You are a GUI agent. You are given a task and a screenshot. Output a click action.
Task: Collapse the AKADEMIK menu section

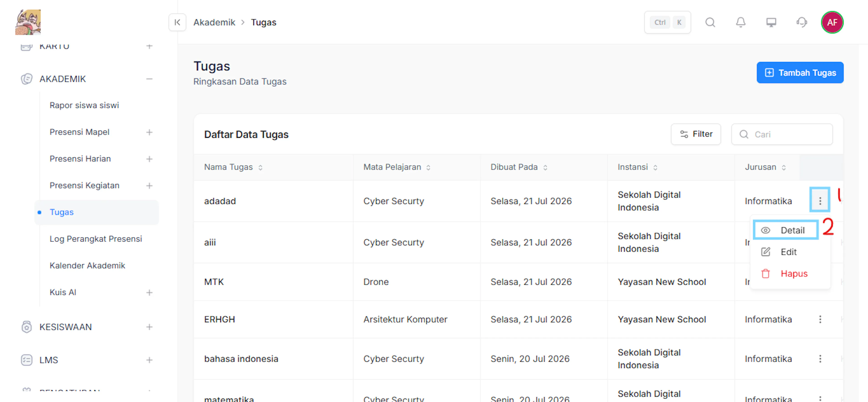coord(149,79)
